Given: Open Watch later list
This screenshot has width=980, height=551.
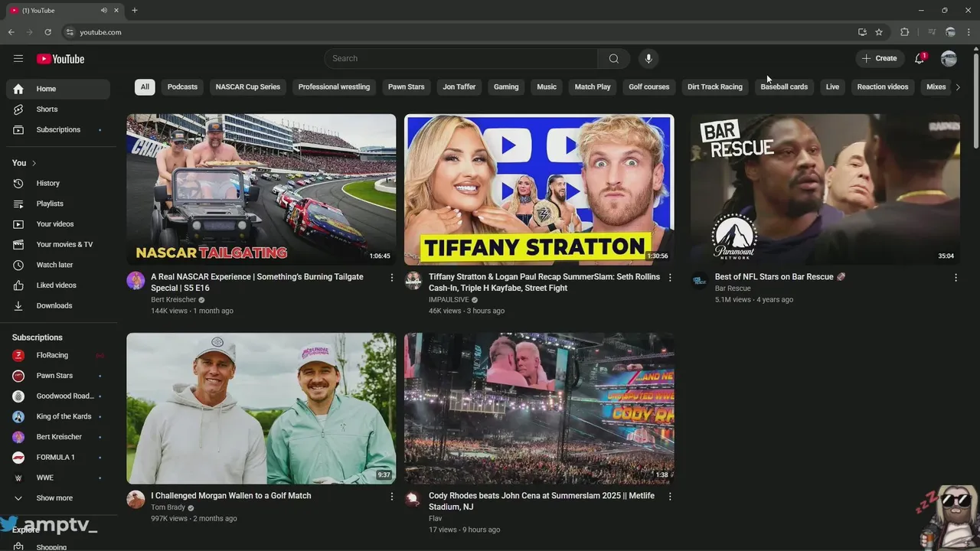Looking at the screenshot, I should click(x=58, y=265).
